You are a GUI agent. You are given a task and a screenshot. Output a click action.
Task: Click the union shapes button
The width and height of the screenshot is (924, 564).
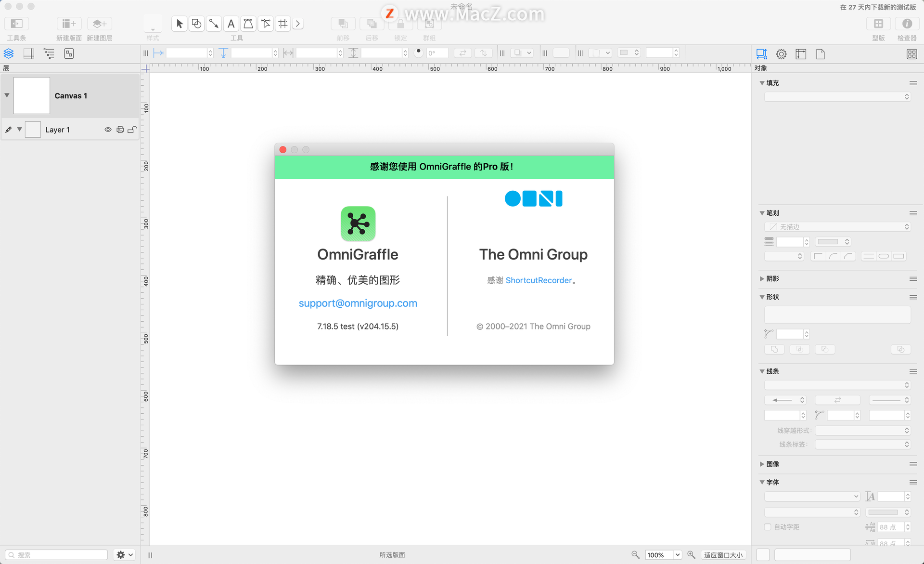(774, 349)
